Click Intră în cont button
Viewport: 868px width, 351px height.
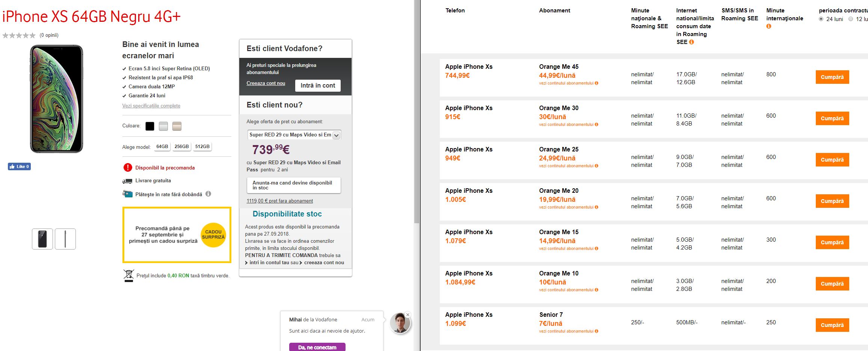pos(318,85)
